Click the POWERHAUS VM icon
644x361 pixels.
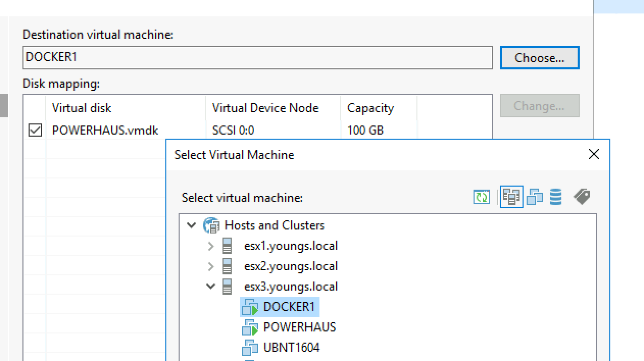[x=250, y=328]
